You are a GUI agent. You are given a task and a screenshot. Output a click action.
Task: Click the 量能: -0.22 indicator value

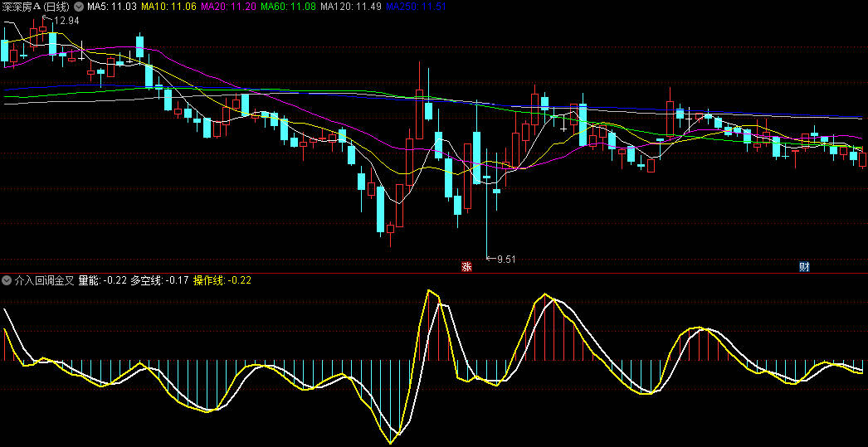pos(103,280)
